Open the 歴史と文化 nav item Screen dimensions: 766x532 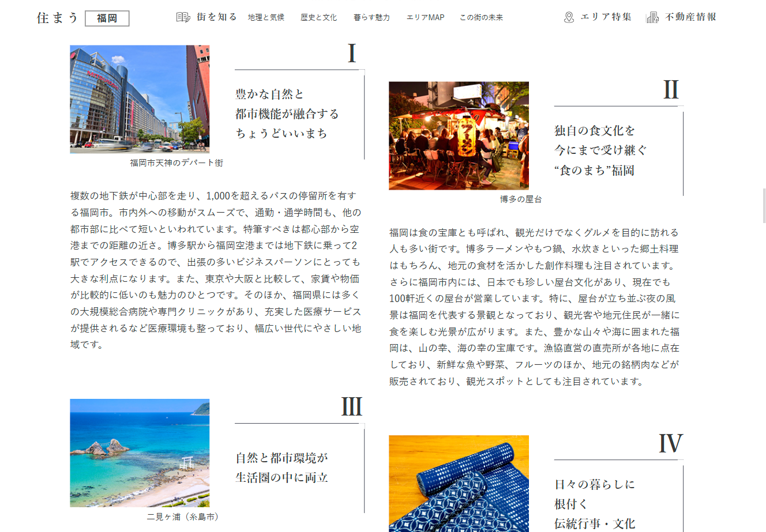318,17
